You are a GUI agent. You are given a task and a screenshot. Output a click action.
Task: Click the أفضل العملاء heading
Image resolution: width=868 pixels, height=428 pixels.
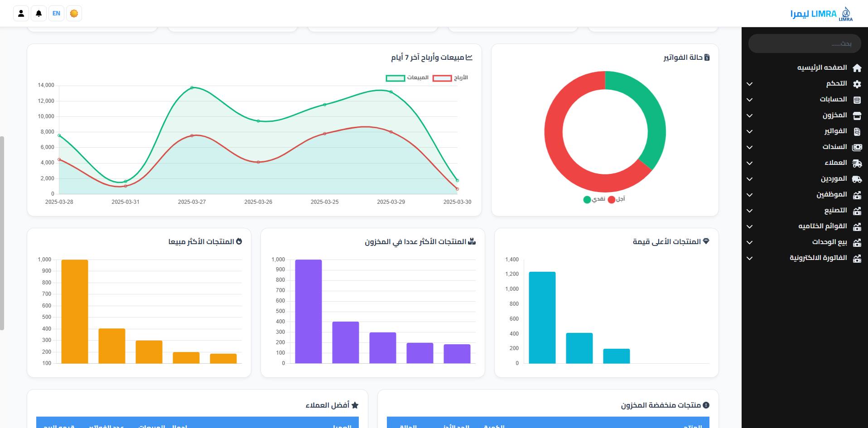pos(332,405)
